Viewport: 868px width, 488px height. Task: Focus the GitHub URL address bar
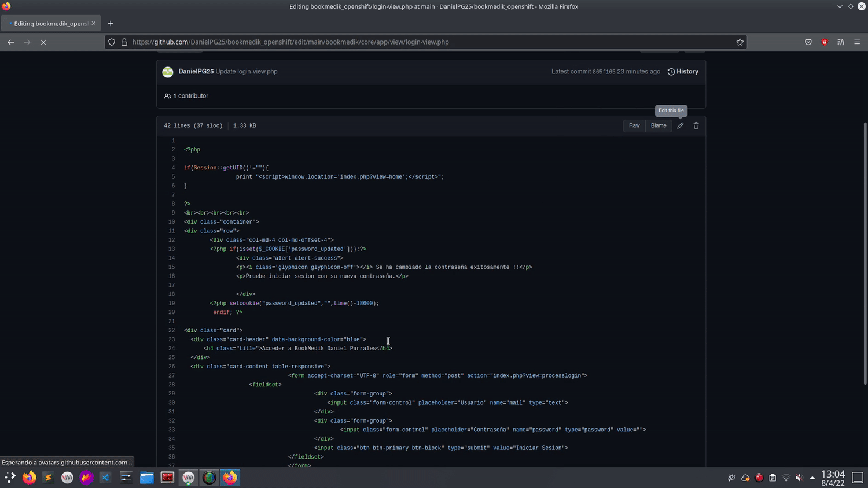coord(425,42)
